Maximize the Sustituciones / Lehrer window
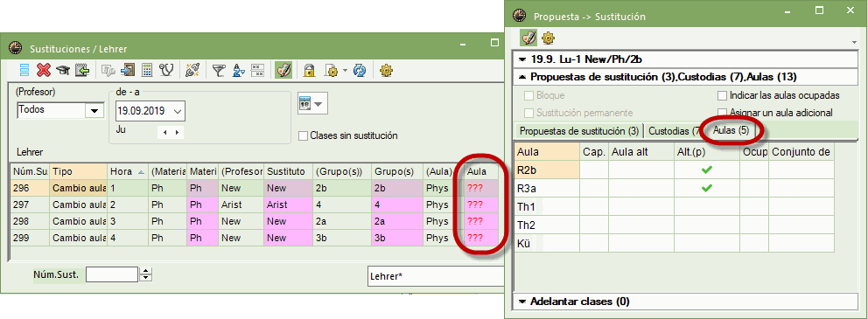868x319 pixels. coord(495,43)
